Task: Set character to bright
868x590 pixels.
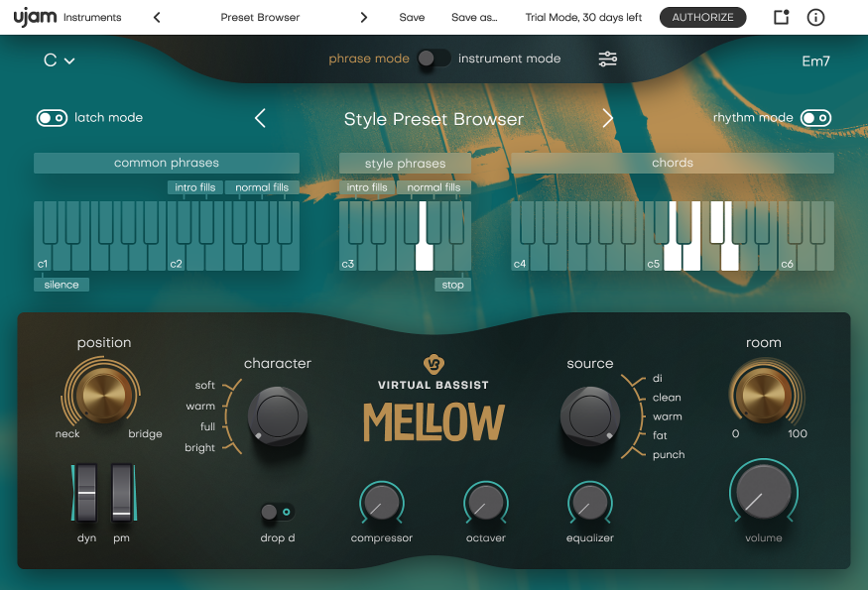Action: point(199,448)
